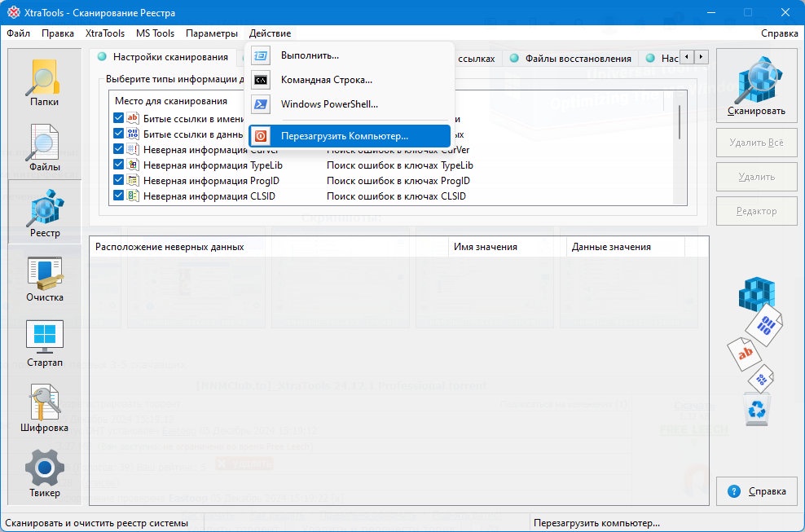Open the Очистка cleanup tool
Viewport: 805px width, 532px height.
44,278
